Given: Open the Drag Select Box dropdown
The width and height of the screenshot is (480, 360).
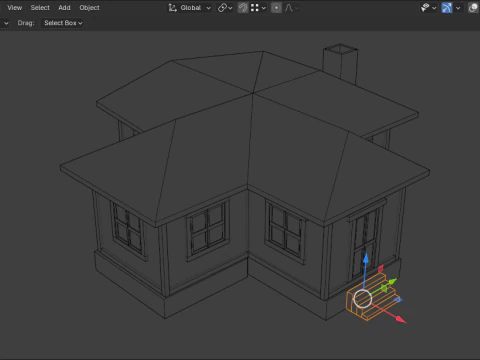Looking at the screenshot, I should tap(63, 23).
